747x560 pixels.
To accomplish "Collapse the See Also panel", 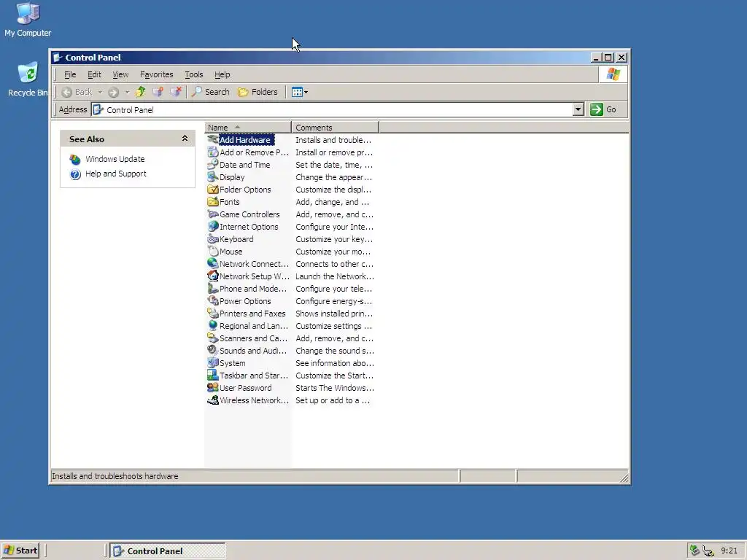I will click(x=185, y=139).
